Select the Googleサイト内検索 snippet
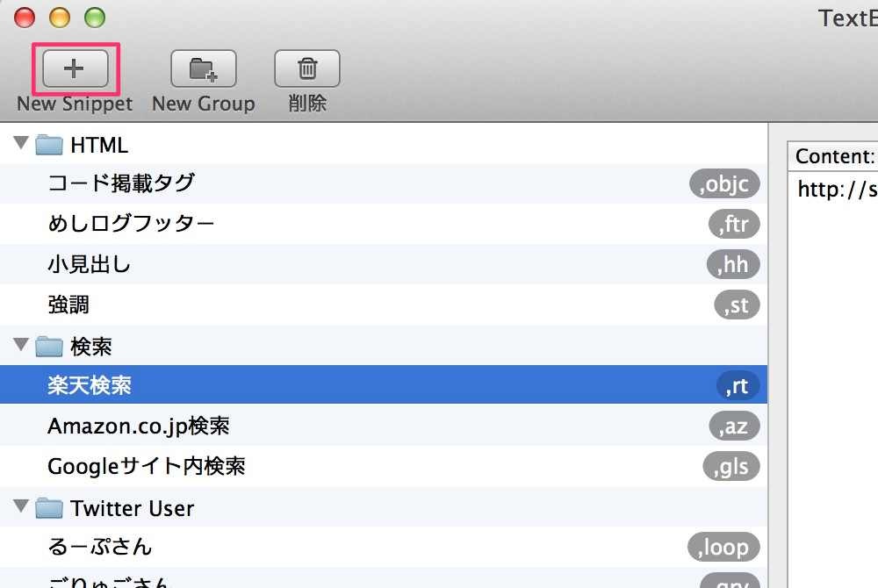Image resolution: width=878 pixels, height=588 pixels. [x=384, y=466]
